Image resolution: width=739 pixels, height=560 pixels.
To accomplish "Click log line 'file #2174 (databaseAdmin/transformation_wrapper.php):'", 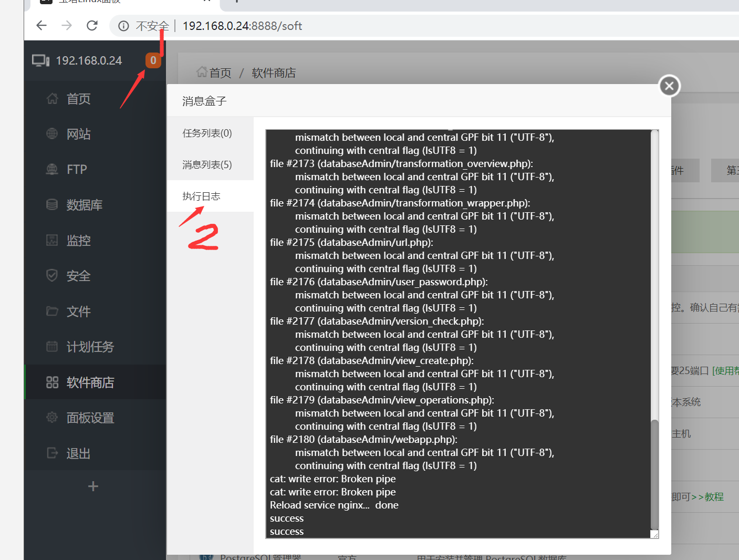I will click(400, 203).
